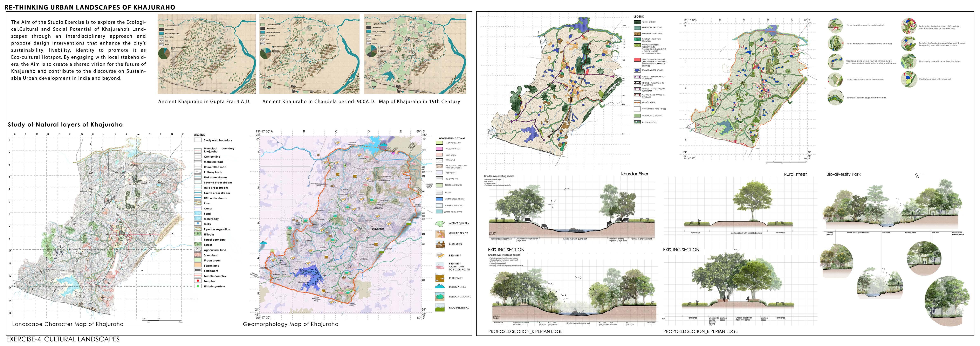Click the Active Quarry geomorphology icon
Viewport: 980px width, 346px height.
(440, 224)
